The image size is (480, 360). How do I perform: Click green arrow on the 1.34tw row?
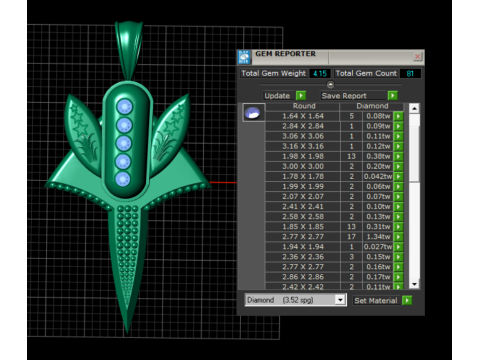click(398, 237)
